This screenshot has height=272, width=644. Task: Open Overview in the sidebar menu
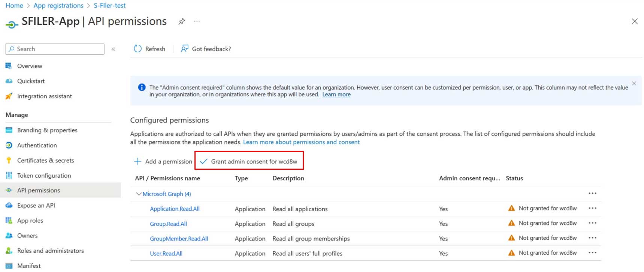point(30,66)
